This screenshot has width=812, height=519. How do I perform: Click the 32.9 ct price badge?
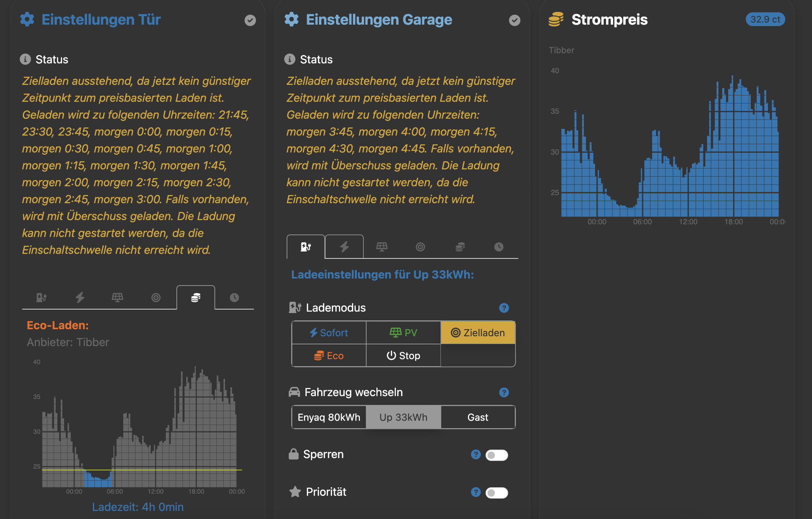tap(765, 19)
